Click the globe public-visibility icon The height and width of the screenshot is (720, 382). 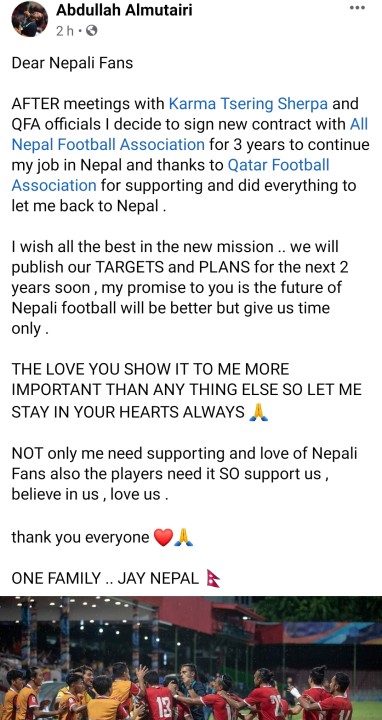tap(91, 31)
